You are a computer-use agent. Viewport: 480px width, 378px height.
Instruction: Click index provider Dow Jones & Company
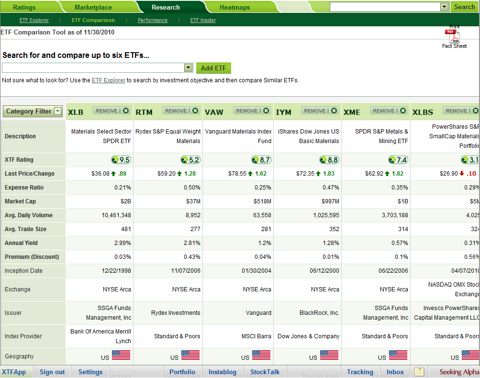click(308, 336)
